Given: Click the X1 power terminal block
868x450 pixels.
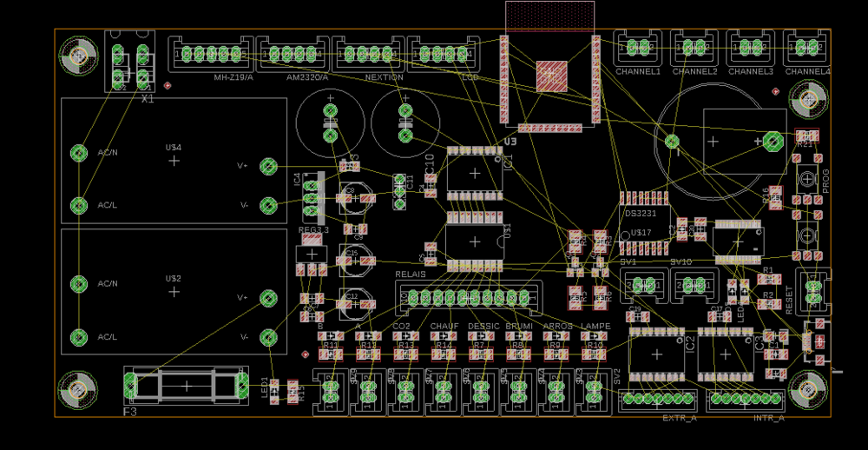Looking at the screenshot, I should coord(129,61).
